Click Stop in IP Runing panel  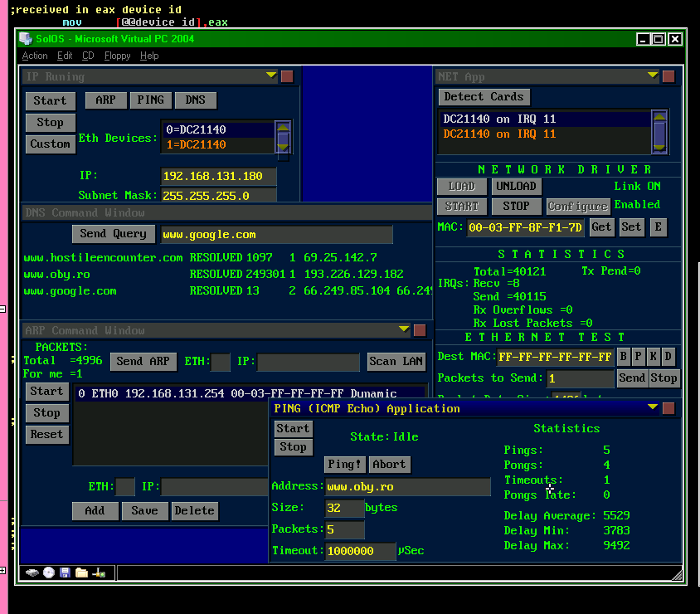coord(50,122)
